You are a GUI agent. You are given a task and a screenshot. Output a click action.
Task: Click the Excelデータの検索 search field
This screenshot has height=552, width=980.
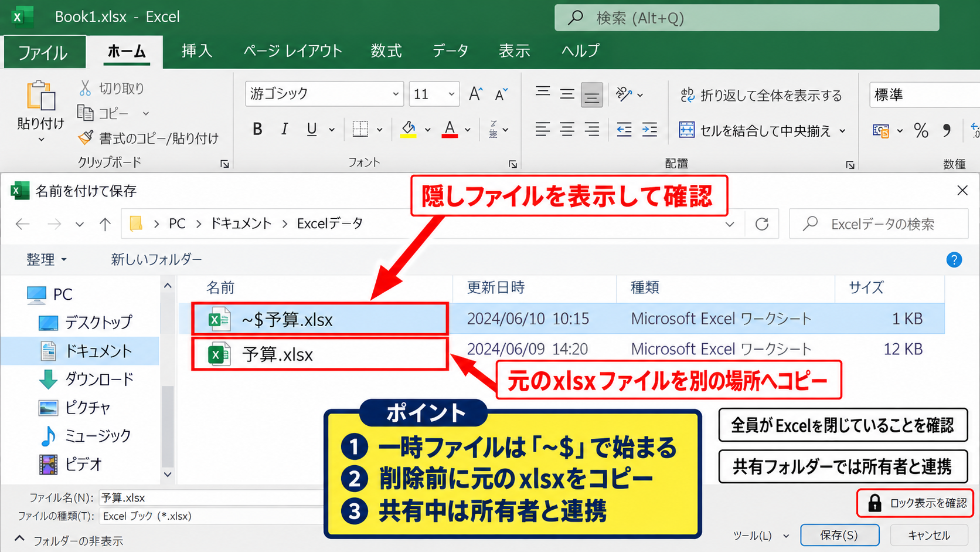[879, 224]
